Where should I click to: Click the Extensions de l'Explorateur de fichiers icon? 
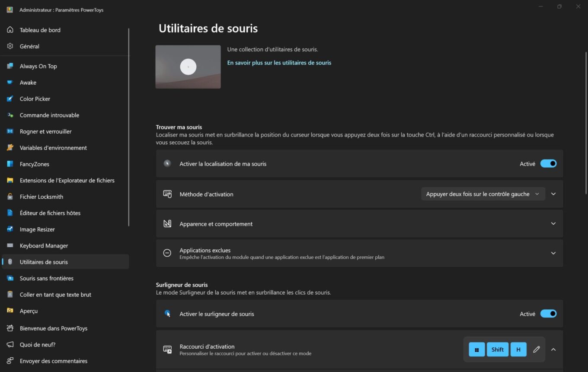tap(10, 180)
